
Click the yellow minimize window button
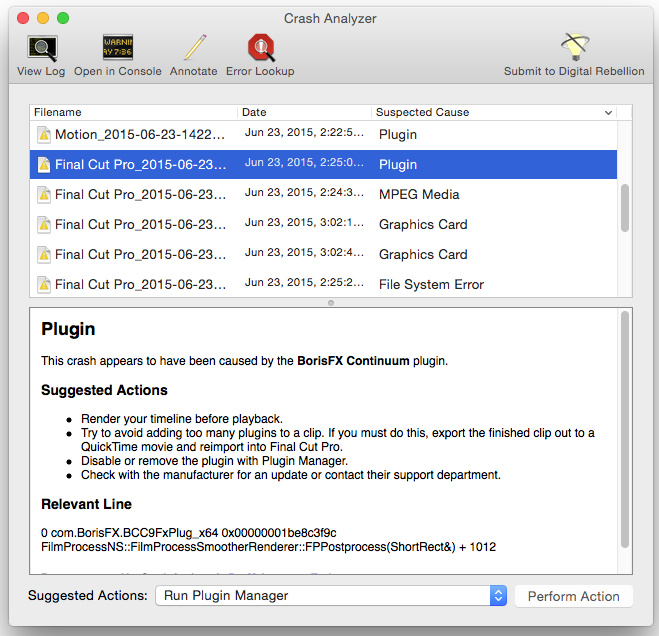point(43,18)
